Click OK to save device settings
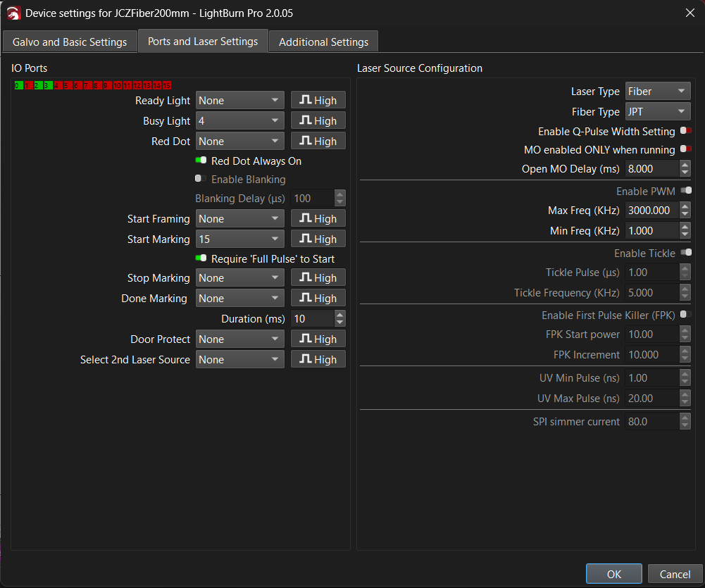This screenshot has width=705, height=588. (x=613, y=574)
